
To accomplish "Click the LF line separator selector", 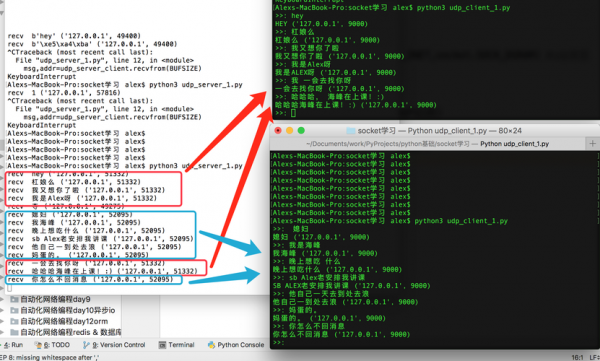I will point(594,357).
